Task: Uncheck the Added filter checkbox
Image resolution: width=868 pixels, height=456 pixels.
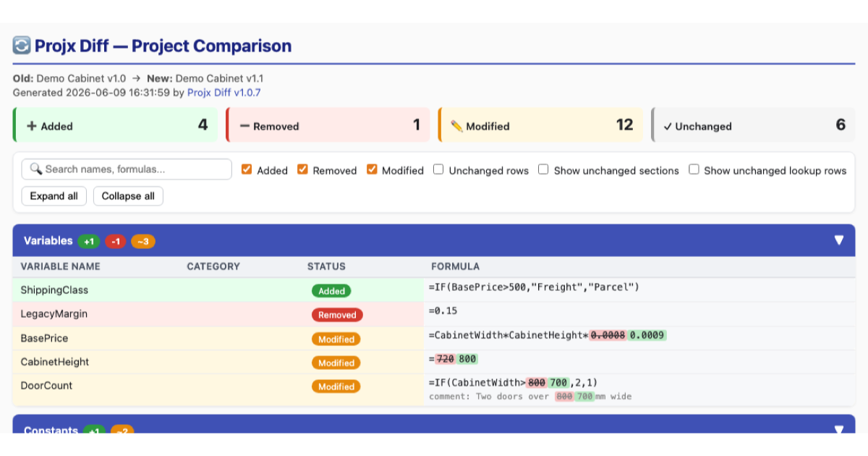Action: click(x=247, y=169)
